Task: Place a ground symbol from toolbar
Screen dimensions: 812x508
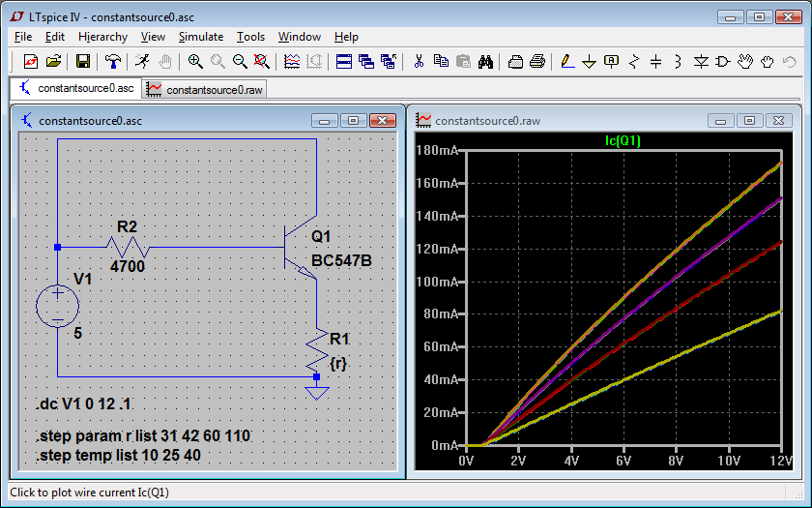Action: (590, 62)
